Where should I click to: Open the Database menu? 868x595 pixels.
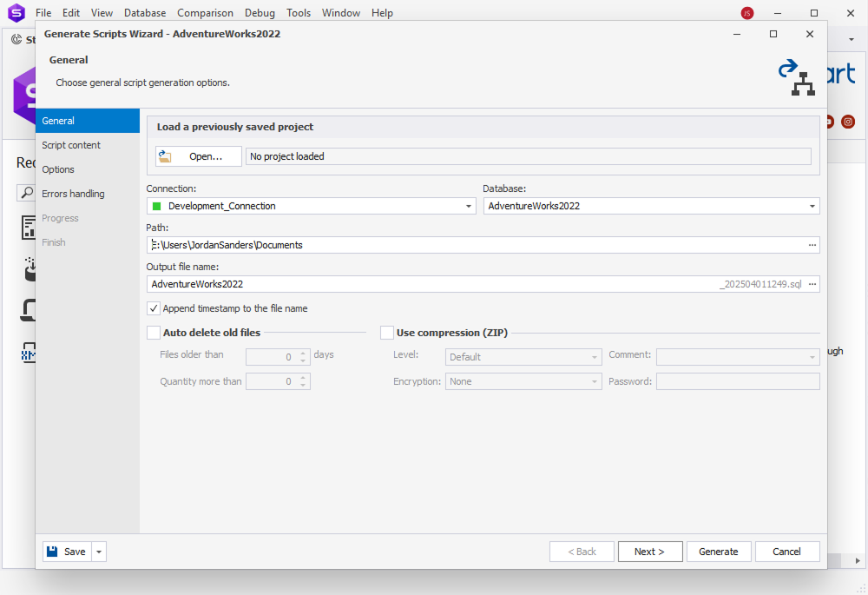pyautogui.click(x=144, y=12)
